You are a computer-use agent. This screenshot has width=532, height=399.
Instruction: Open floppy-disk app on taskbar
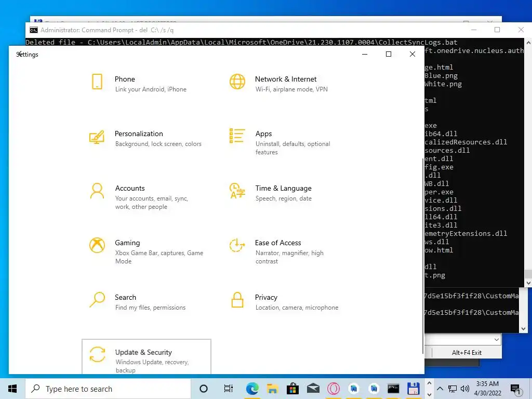click(413, 389)
